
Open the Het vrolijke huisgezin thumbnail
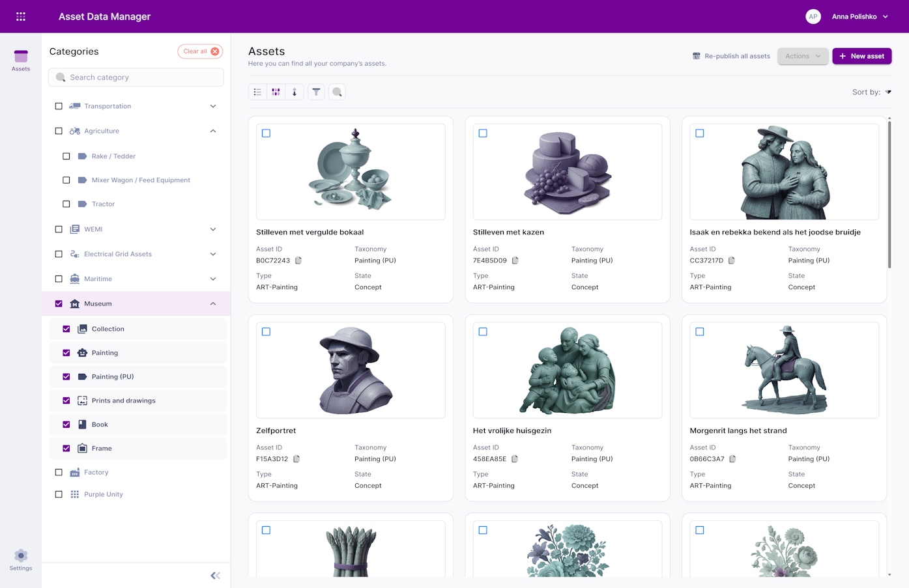[568, 370]
